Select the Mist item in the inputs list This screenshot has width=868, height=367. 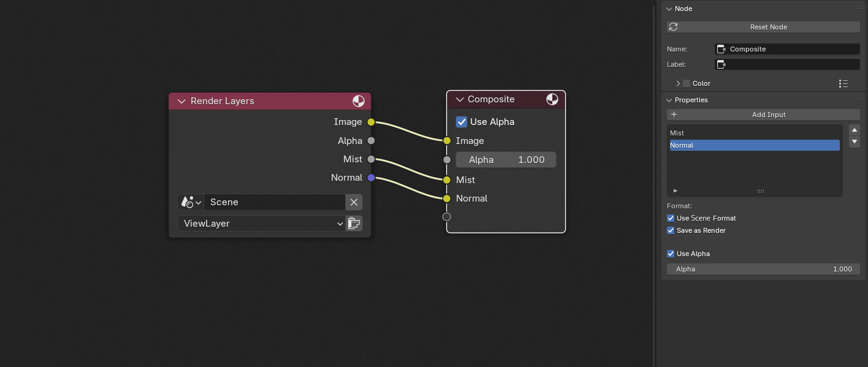(755, 133)
